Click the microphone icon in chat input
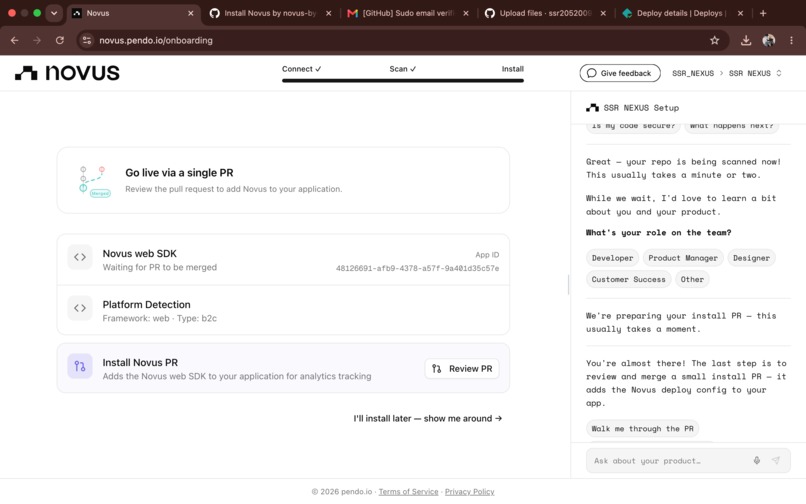The image size is (806, 504). pyautogui.click(x=757, y=461)
